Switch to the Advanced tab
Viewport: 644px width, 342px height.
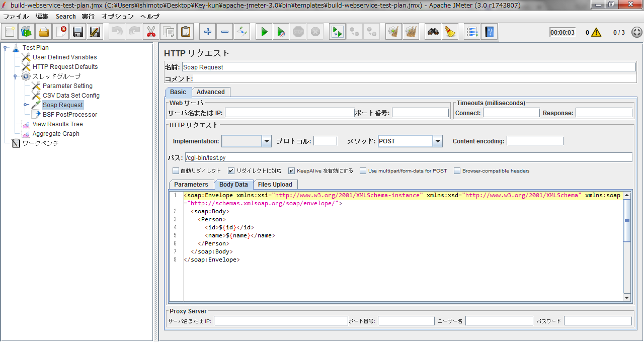[x=211, y=92]
